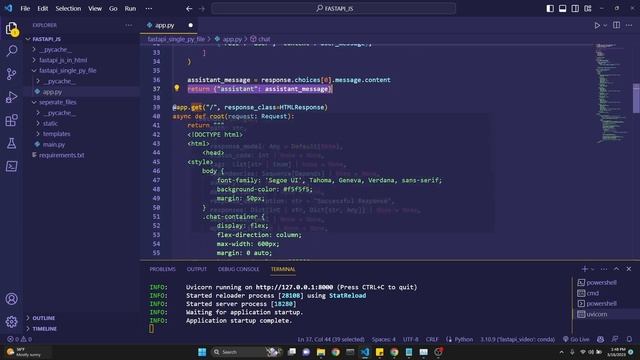Open the Extensions view
This screenshot has height=360, width=640.
pos(11,120)
